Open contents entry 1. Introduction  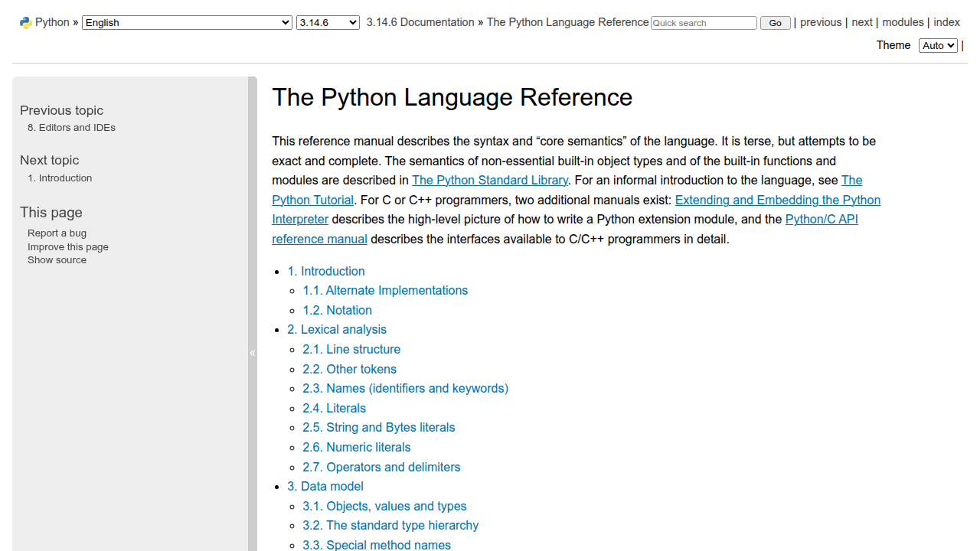coord(326,271)
